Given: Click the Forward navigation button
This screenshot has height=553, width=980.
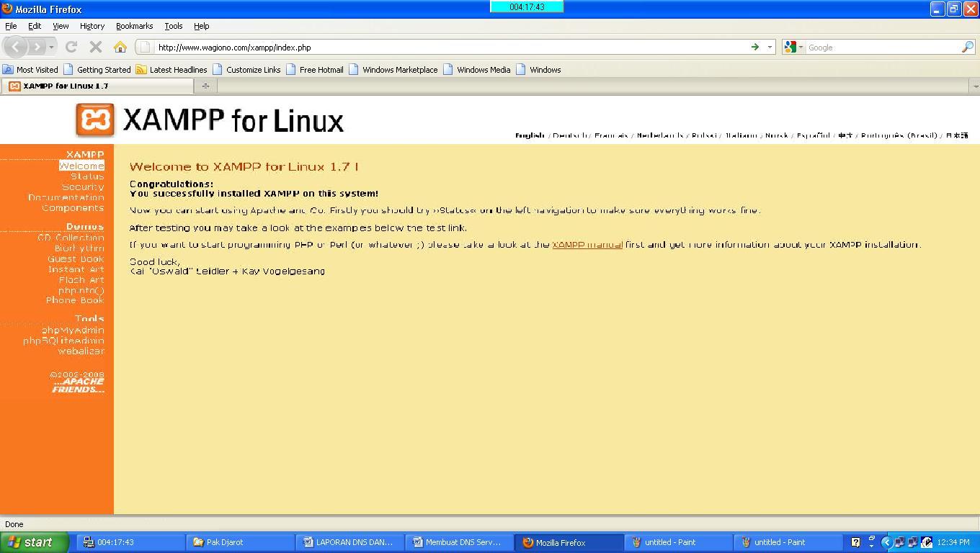Looking at the screenshot, I should click(37, 47).
